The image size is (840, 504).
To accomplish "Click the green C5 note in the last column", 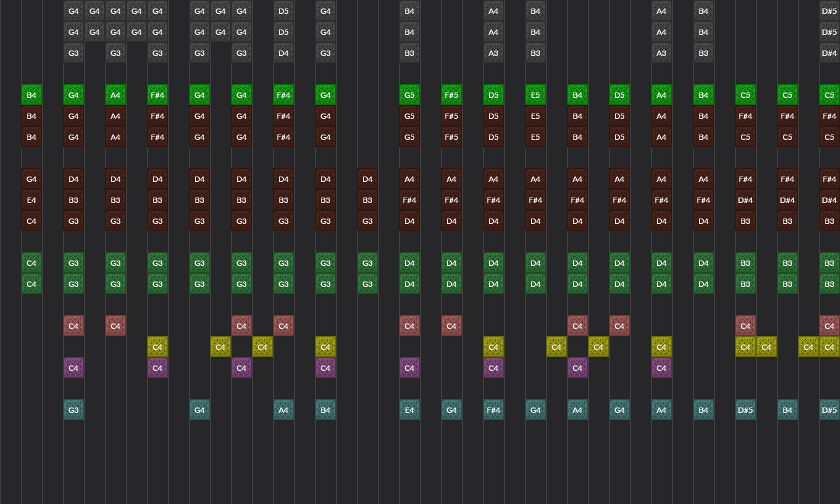I will pyautogui.click(x=829, y=94).
